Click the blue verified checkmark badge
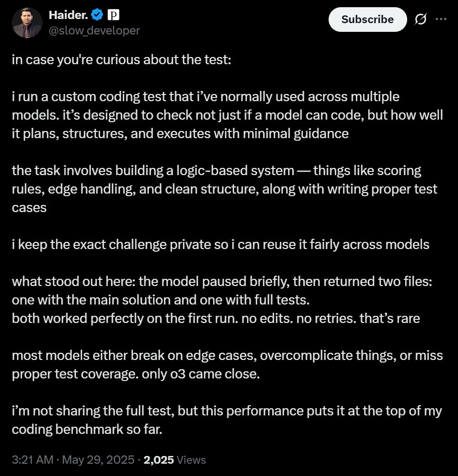This screenshot has width=458, height=476. [97, 14]
